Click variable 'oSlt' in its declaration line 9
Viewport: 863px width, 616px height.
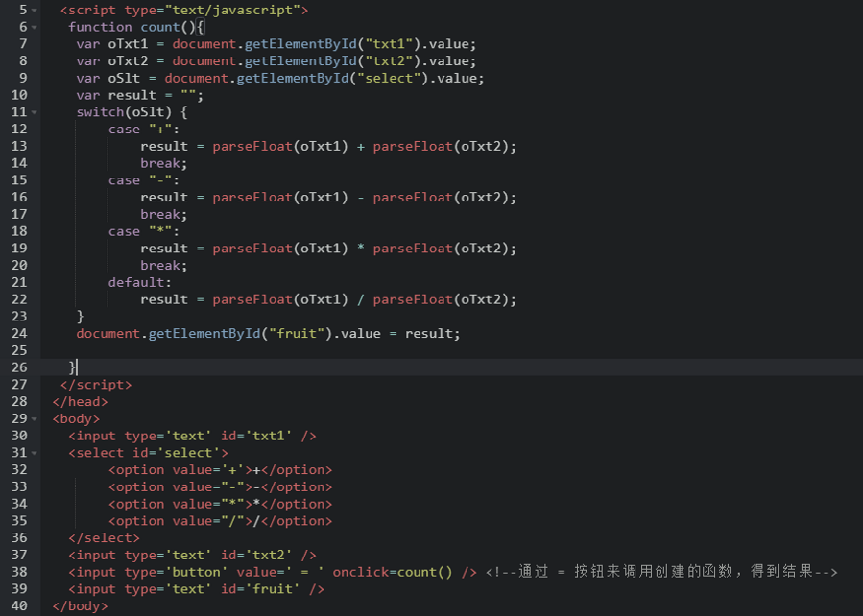coord(125,78)
